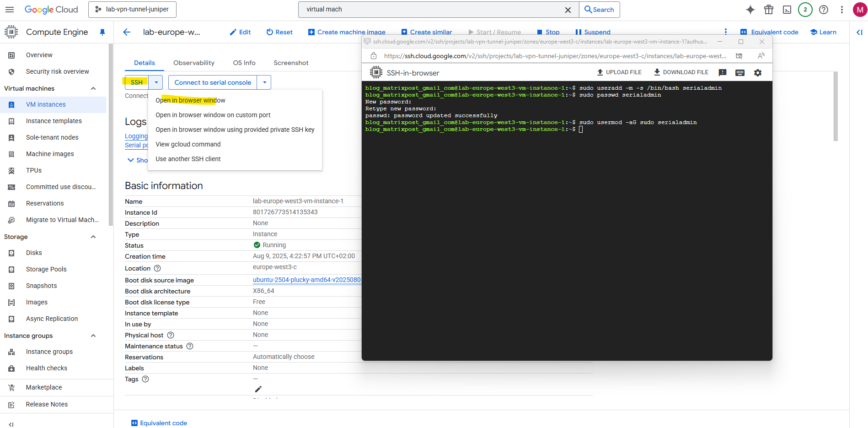Open the ubuntu boot disk image link
This screenshot has width=868, height=428.
click(x=307, y=280)
